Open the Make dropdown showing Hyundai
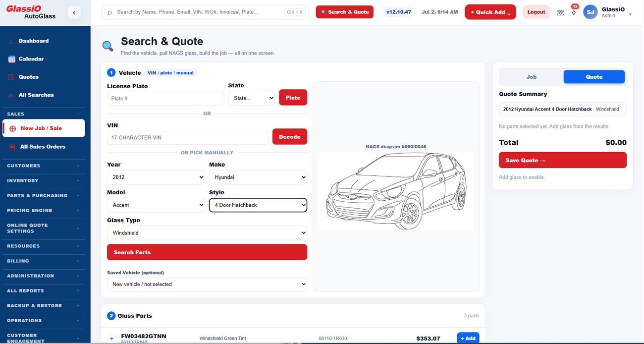The image size is (644, 344). click(x=258, y=177)
